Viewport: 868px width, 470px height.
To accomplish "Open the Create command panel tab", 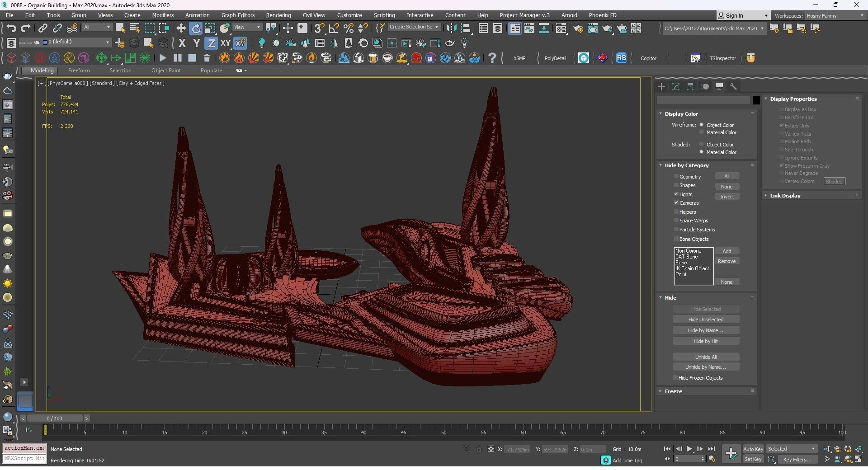I will point(661,87).
